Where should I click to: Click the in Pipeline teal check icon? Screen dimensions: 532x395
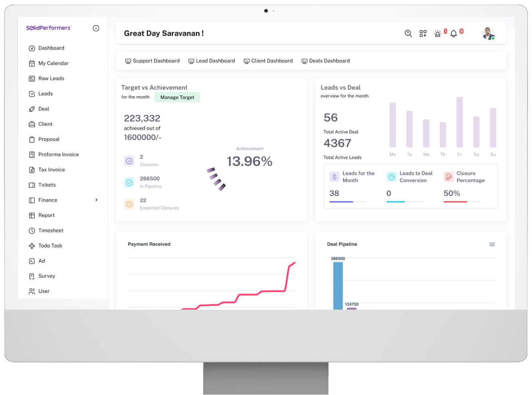(129, 182)
